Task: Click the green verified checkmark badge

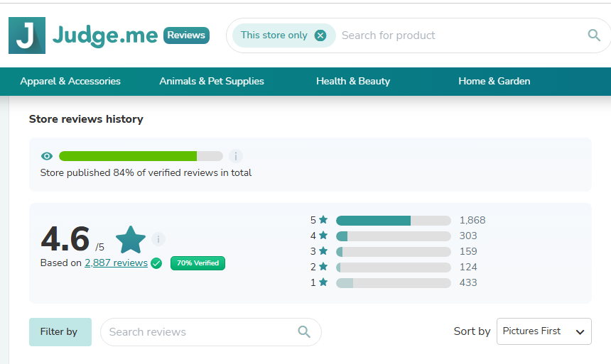Action: point(156,263)
